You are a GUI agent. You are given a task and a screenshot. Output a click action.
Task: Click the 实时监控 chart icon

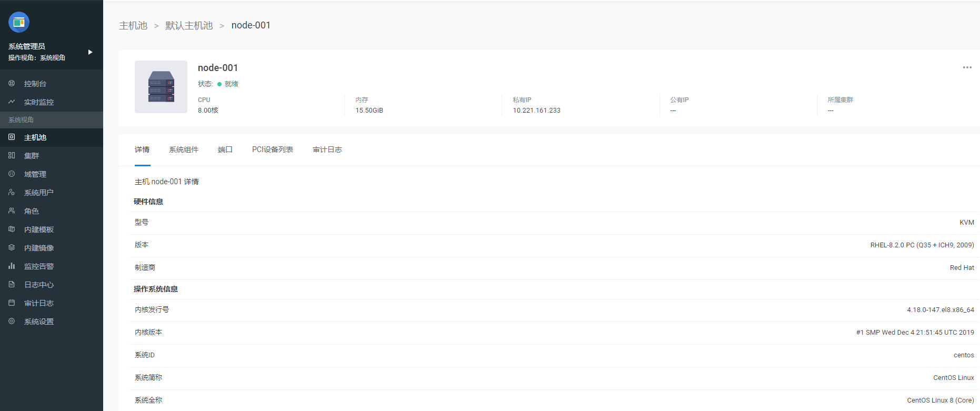(12, 102)
